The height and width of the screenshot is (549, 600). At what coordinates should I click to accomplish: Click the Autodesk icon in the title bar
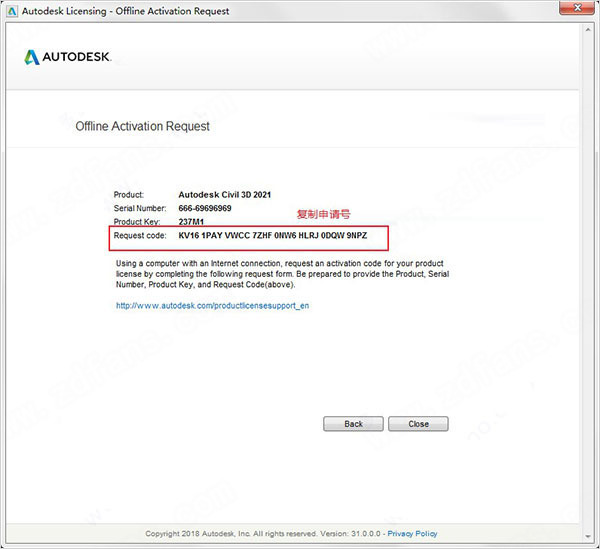pos(11,11)
